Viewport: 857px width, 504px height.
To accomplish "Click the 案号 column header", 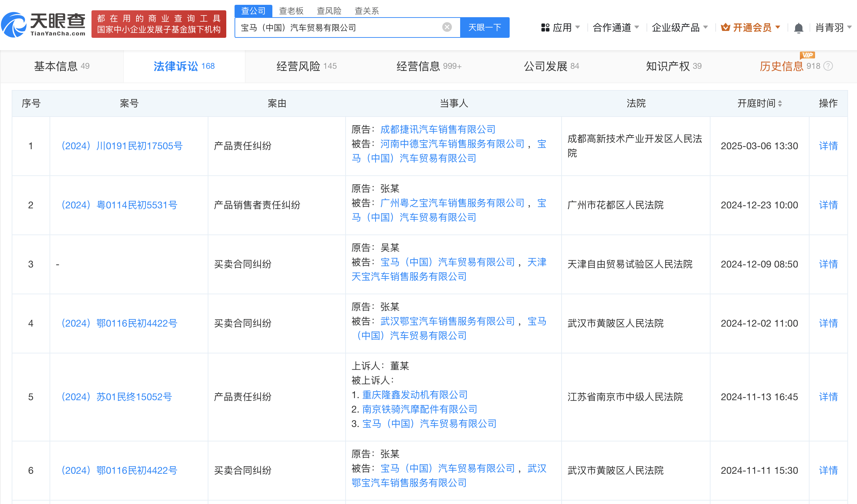I will pyautogui.click(x=129, y=103).
